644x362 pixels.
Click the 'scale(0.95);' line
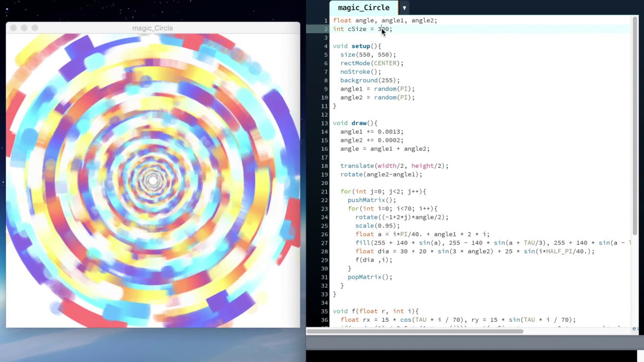pos(377,226)
